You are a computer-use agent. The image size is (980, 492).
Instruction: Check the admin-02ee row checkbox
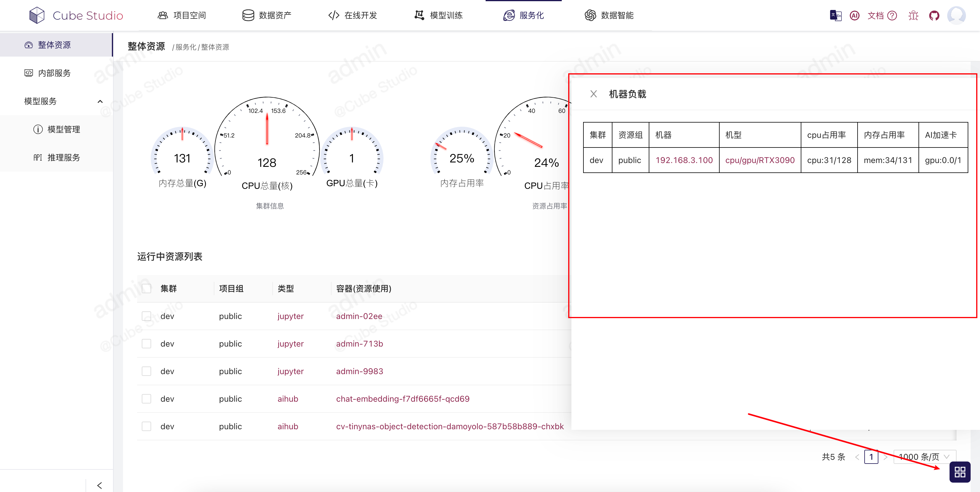tap(146, 316)
